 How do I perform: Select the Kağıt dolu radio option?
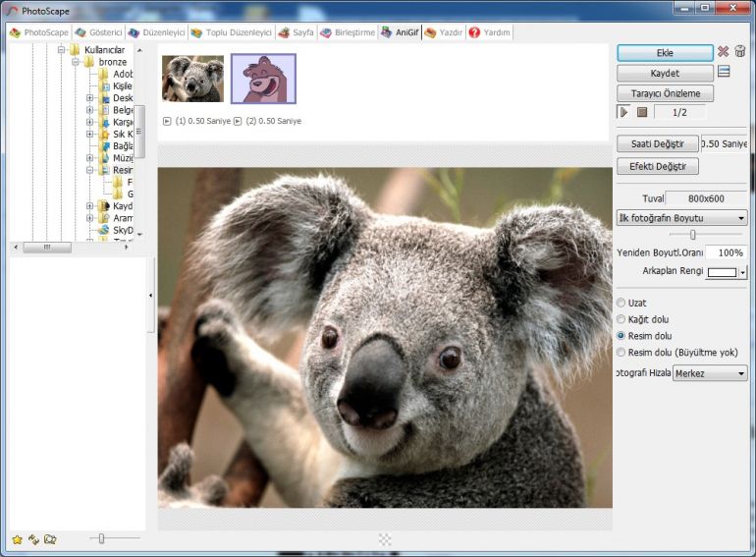tap(621, 319)
